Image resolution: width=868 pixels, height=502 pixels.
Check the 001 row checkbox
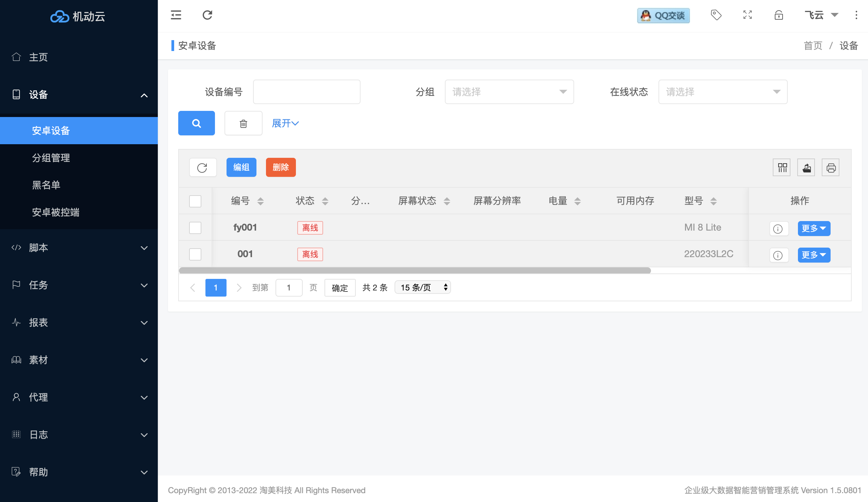tap(195, 254)
